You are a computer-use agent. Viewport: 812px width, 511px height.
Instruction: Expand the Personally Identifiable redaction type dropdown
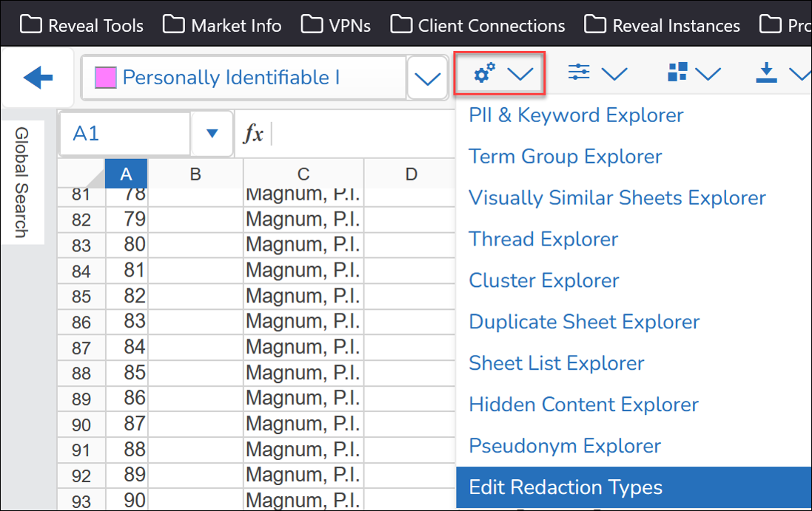tap(427, 78)
